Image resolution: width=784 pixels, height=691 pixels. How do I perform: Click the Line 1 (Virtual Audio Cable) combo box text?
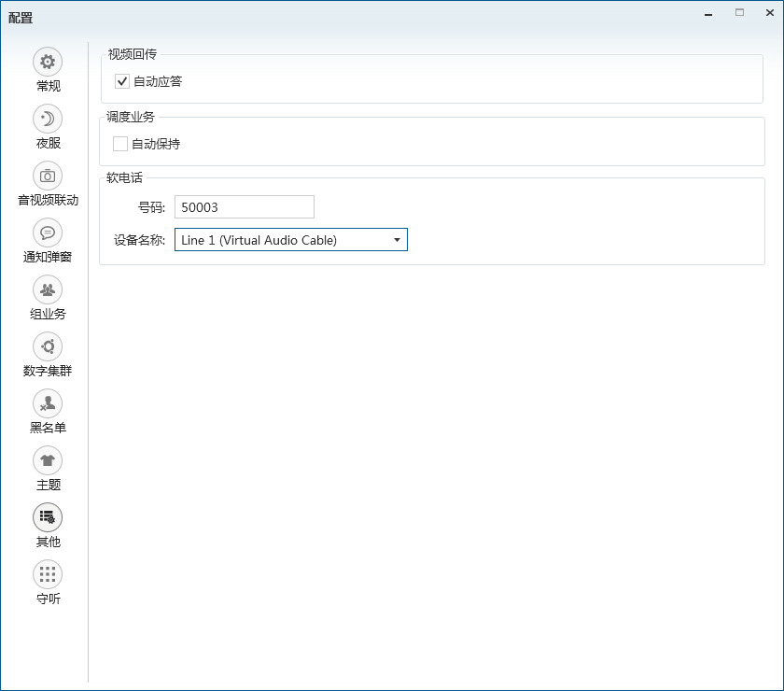259,240
